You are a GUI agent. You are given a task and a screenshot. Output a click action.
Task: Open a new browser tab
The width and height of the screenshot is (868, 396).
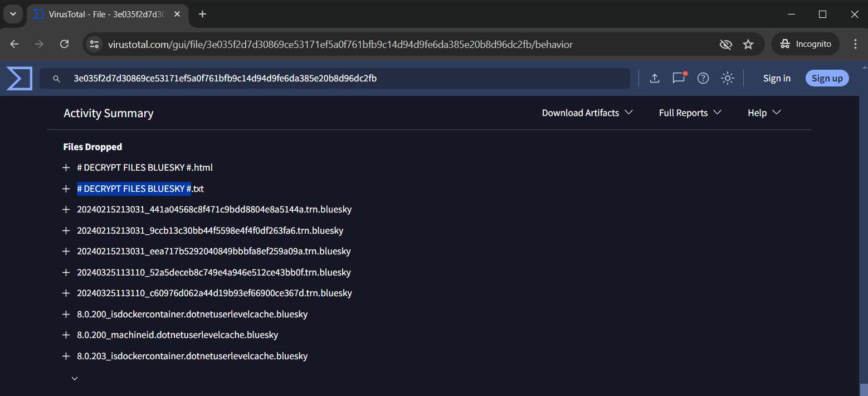tap(202, 14)
